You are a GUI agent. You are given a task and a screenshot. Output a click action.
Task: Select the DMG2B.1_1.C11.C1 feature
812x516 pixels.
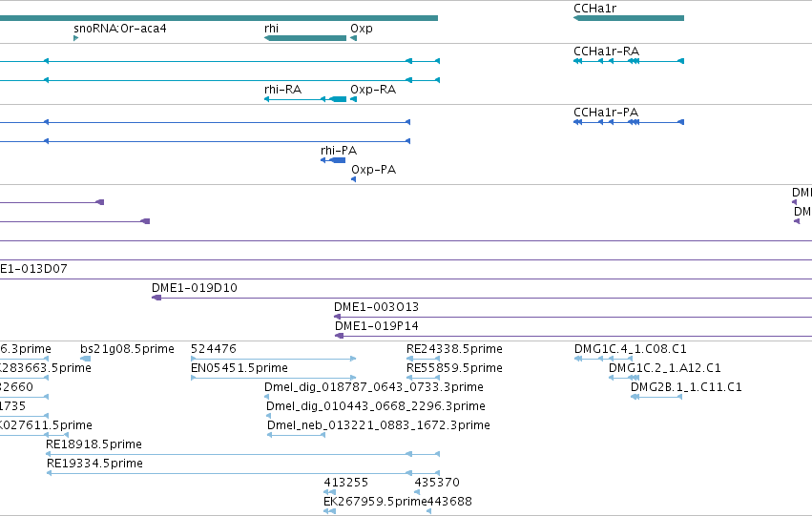656,397
